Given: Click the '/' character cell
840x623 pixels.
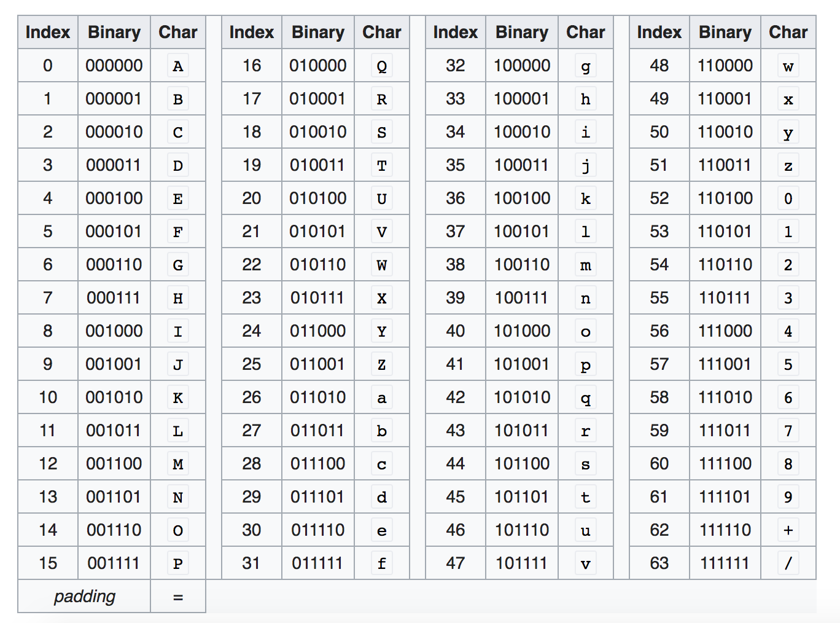Looking at the screenshot, I should coord(788,563).
